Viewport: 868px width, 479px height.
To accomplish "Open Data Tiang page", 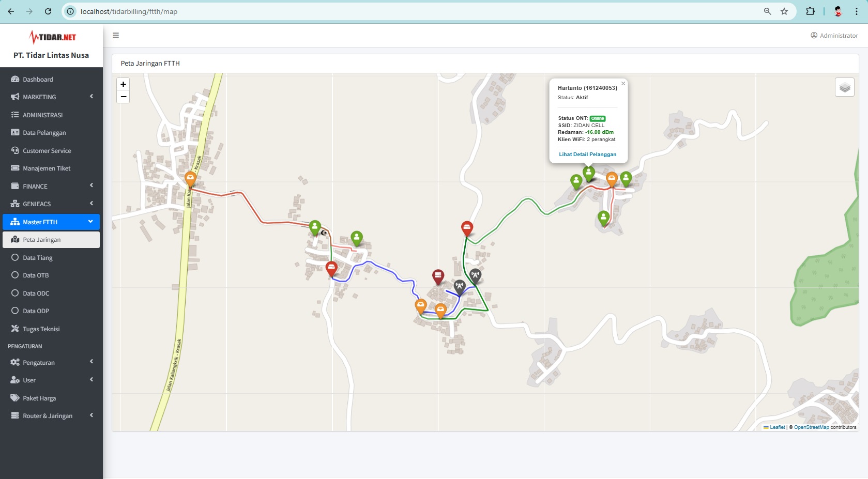I will tap(51, 257).
